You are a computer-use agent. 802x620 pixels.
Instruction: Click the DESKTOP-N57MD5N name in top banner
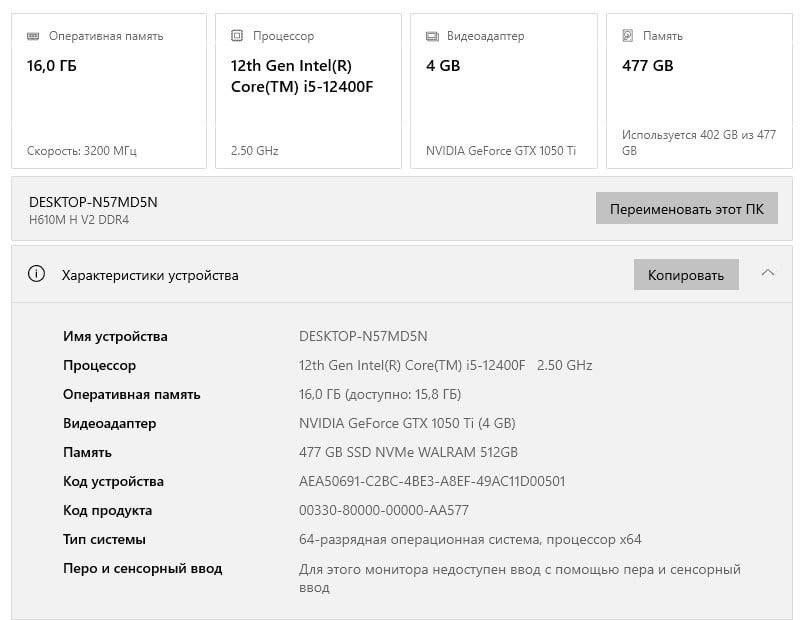pyautogui.click(x=93, y=202)
